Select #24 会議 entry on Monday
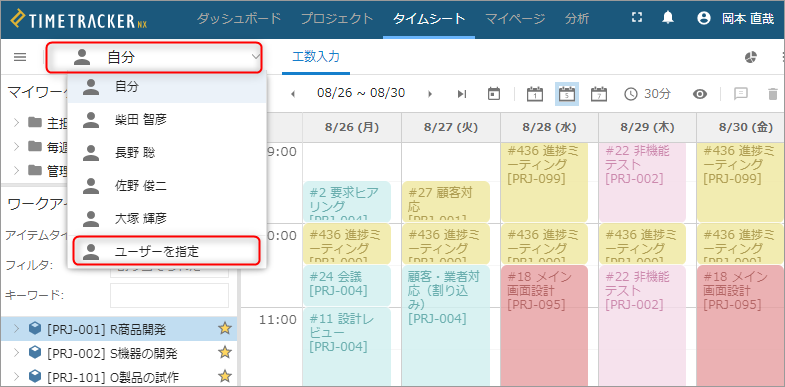The image size is (785, 387). (347, 285)
